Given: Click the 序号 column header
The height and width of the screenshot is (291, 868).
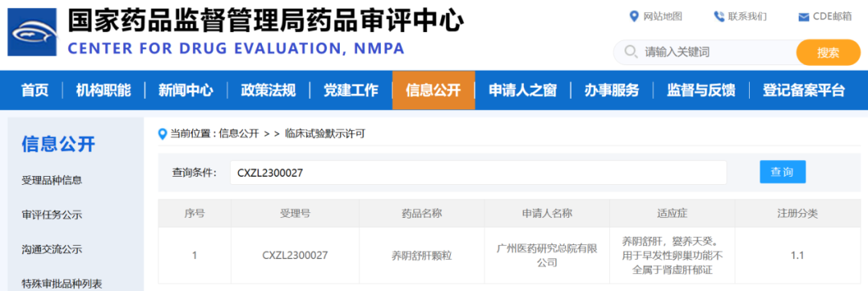Looking at the screenshot, I should click(x=194, y=213).
